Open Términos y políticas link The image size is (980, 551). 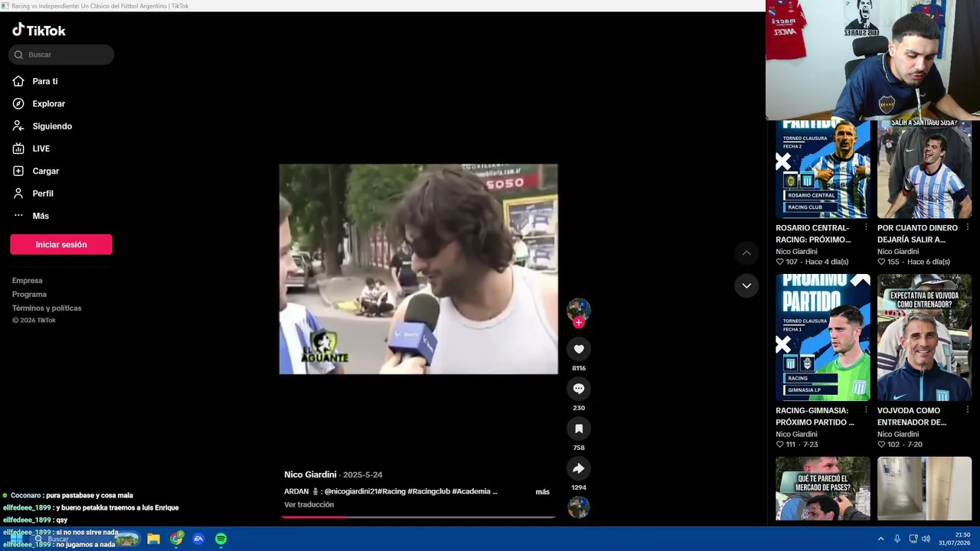[47, 308]
